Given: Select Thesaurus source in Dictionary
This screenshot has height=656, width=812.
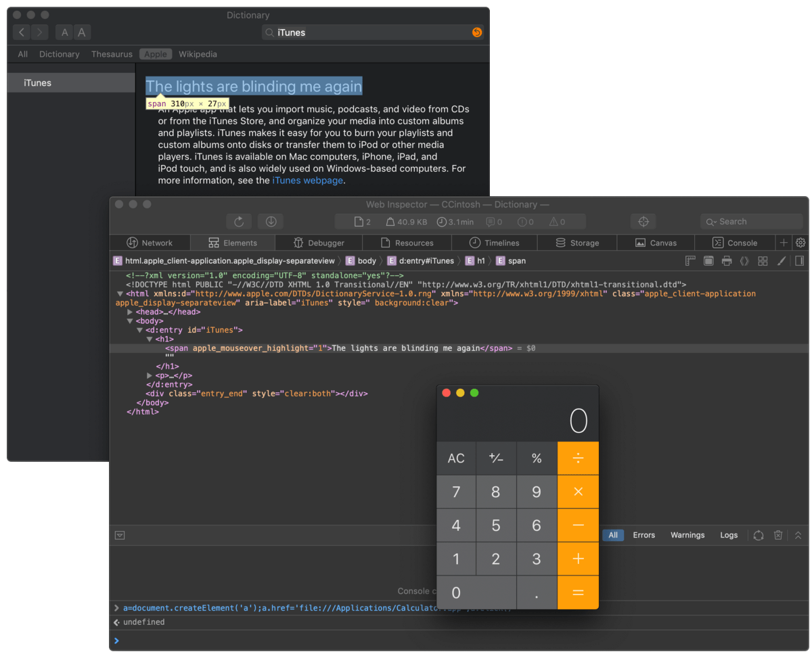Looking at the screenshot, I should coord(112,54).
